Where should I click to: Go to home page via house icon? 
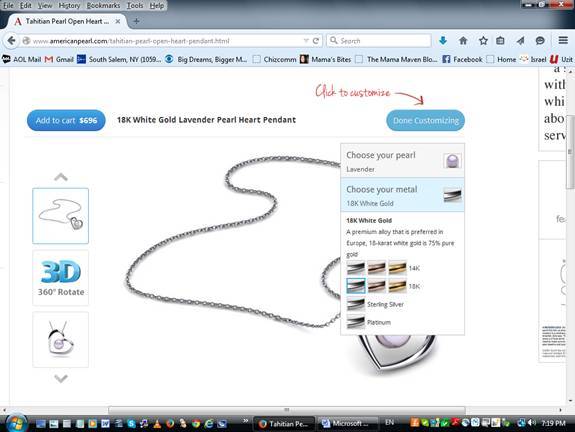pyautogui.click(x=463, y=41)
